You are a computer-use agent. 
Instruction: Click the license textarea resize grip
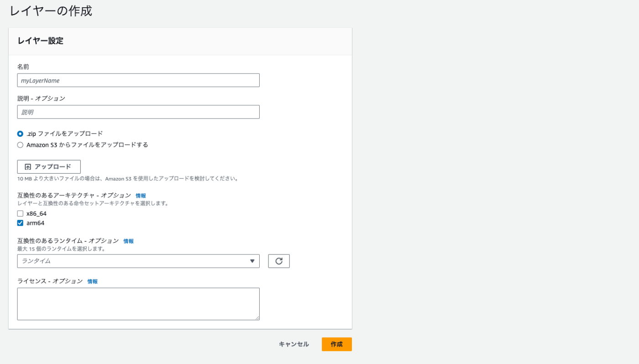(257, 318)
